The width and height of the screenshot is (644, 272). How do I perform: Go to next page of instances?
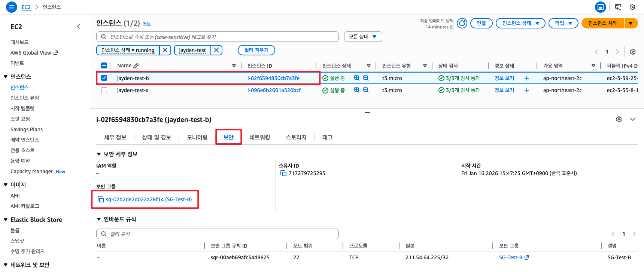tap(617, 52)
